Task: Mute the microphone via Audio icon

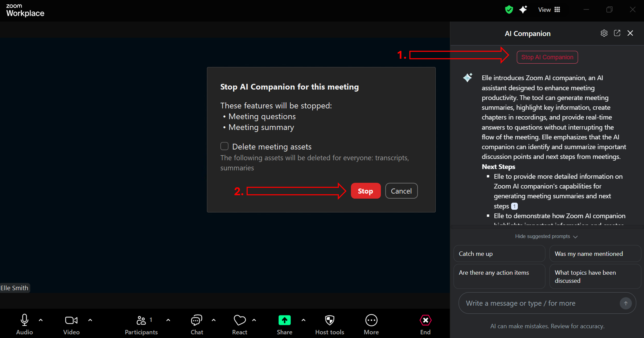Action: point(24,320)
